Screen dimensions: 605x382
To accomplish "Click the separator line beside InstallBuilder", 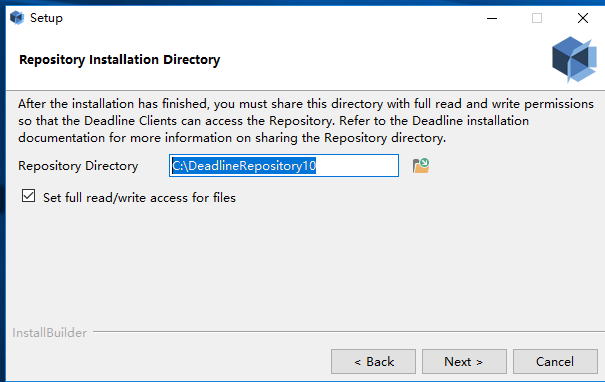I will [x=348, y=331].
